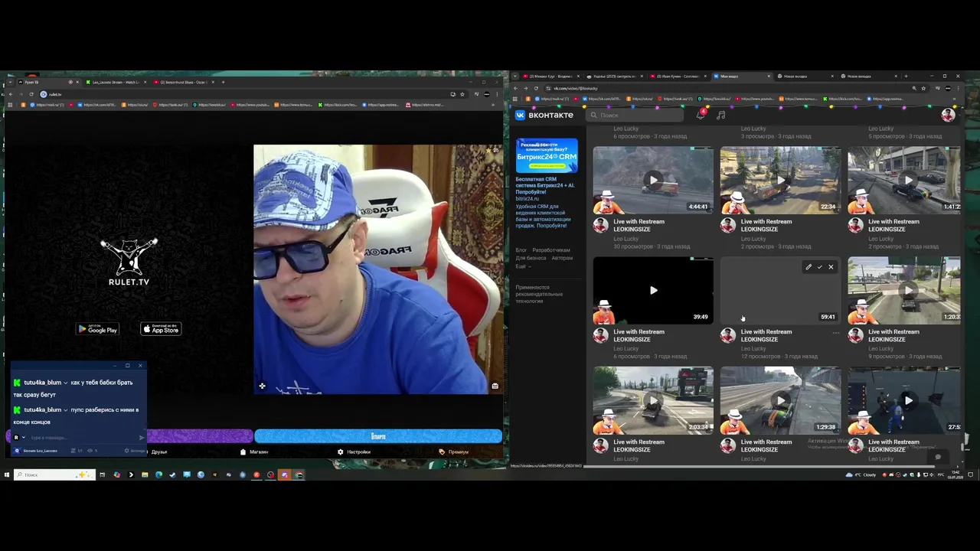Open File Explorer from taskbar
The image size is (980, 551).
click(x=145, y=474)
